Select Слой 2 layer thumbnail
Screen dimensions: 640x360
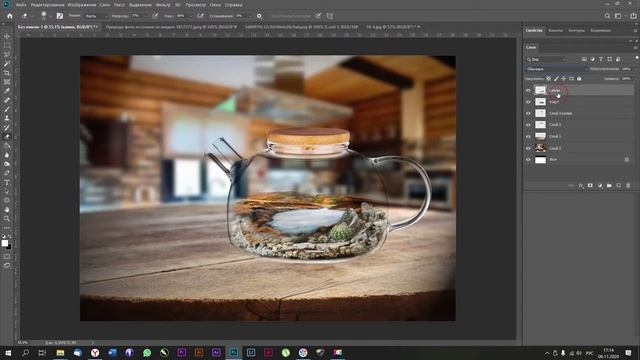(x=540, y=148)
